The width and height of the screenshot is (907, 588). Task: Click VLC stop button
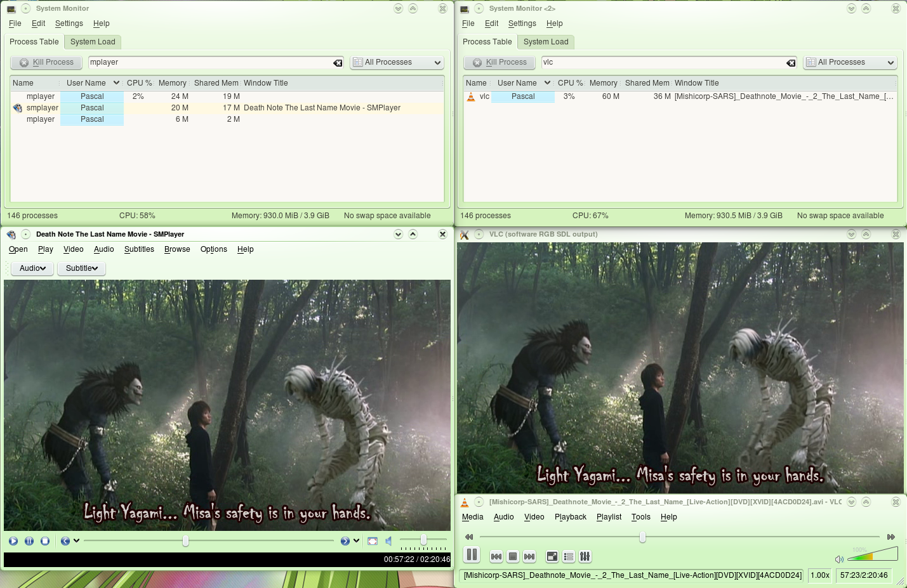pos(513,556)
